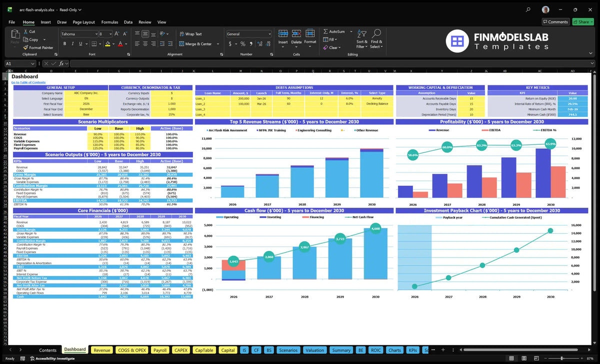This screenshot has height=364, width=600.
Task: Open the font size 8 dropdown
Action: (109, 34)
